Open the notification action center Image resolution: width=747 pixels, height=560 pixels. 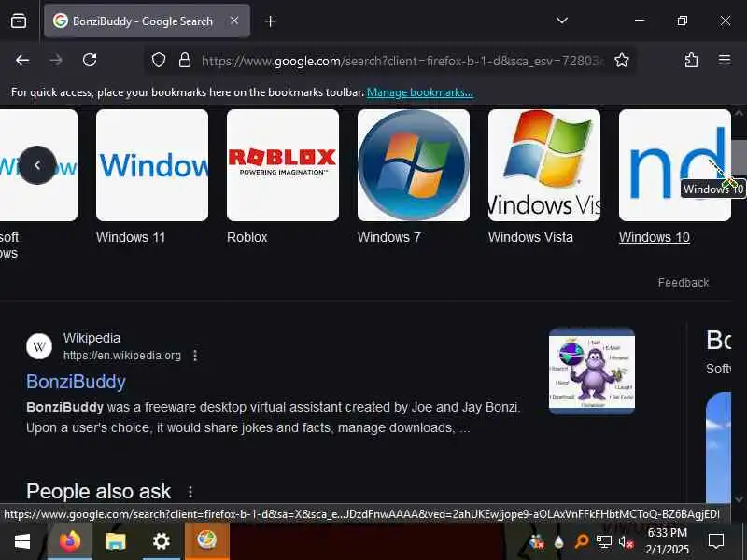tap(715, 541)
